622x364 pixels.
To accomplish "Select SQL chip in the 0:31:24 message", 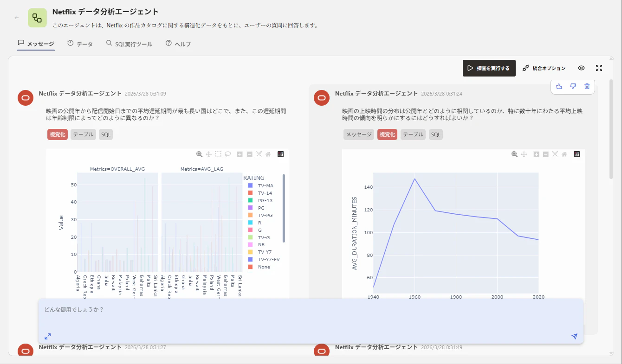I will click(436, 134).
